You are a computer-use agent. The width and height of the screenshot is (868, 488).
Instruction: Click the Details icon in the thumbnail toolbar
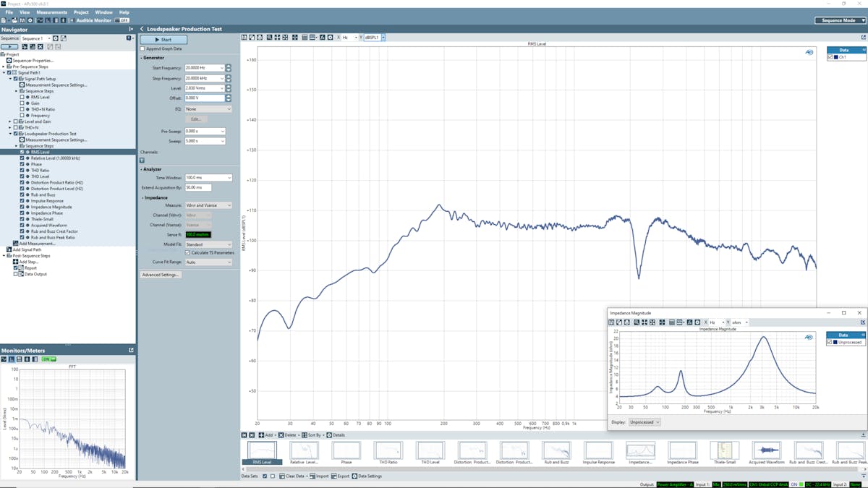(x=329, y=435)
